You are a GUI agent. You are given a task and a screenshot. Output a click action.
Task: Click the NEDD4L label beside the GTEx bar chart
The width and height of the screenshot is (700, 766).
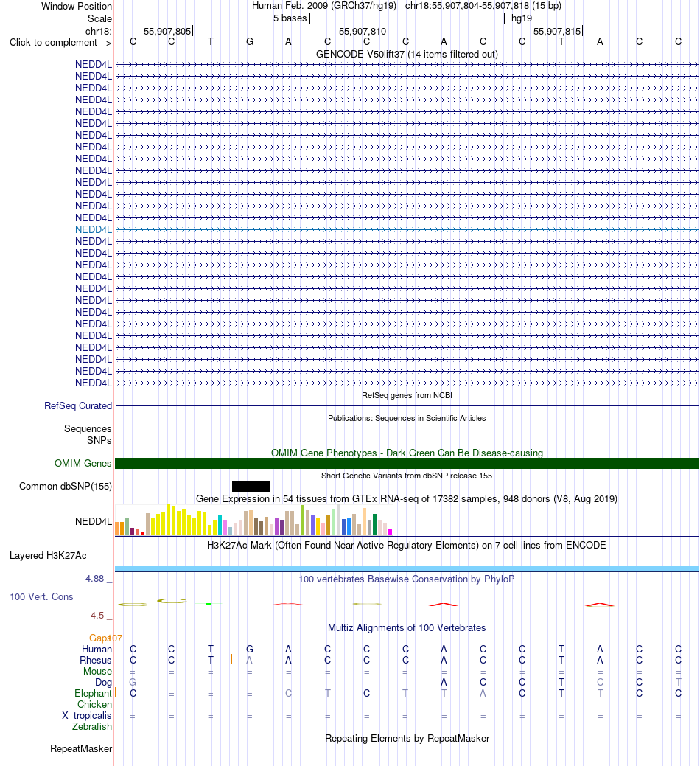[x=94, y=522]
